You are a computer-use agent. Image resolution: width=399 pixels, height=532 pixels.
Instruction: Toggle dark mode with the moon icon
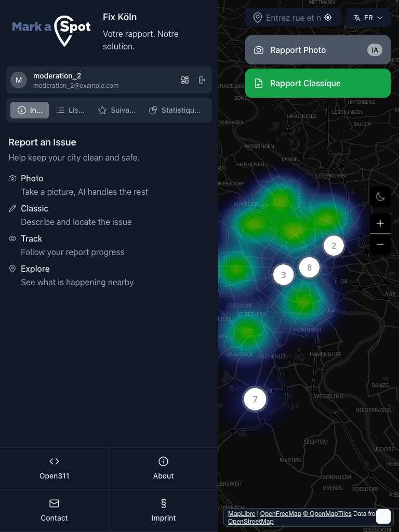pyautogui.click(x=380, y=196)
